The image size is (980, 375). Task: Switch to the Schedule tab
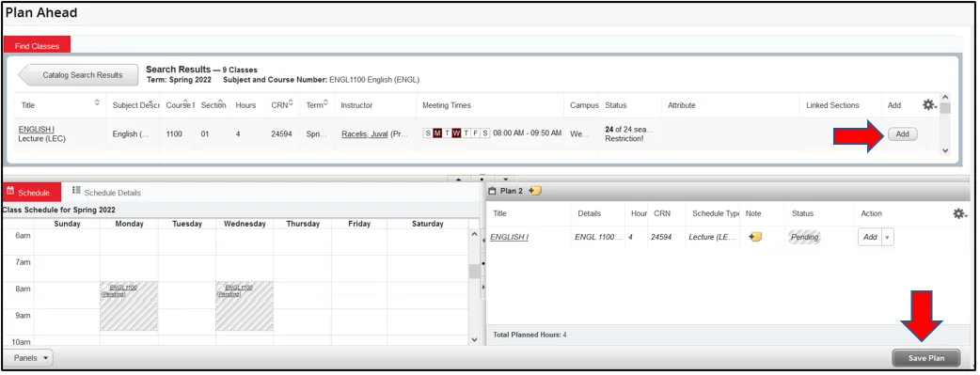coord(32,193)
